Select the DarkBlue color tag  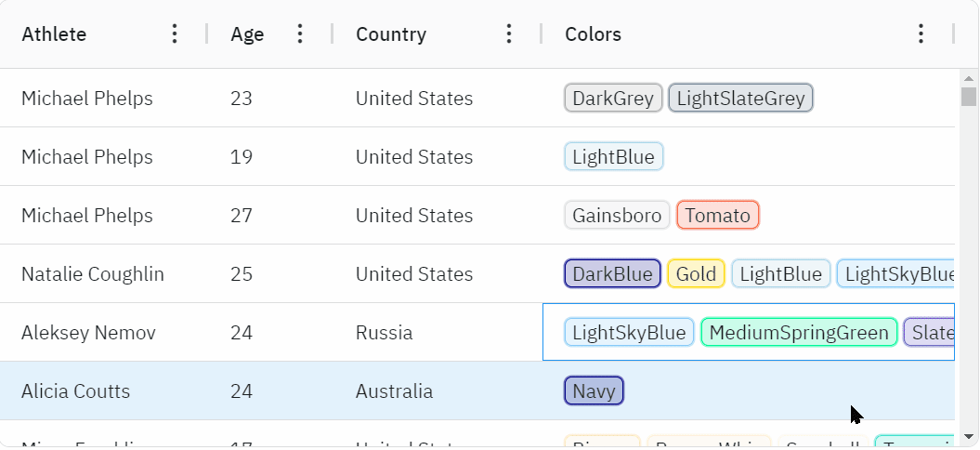[x=612, y=274]
